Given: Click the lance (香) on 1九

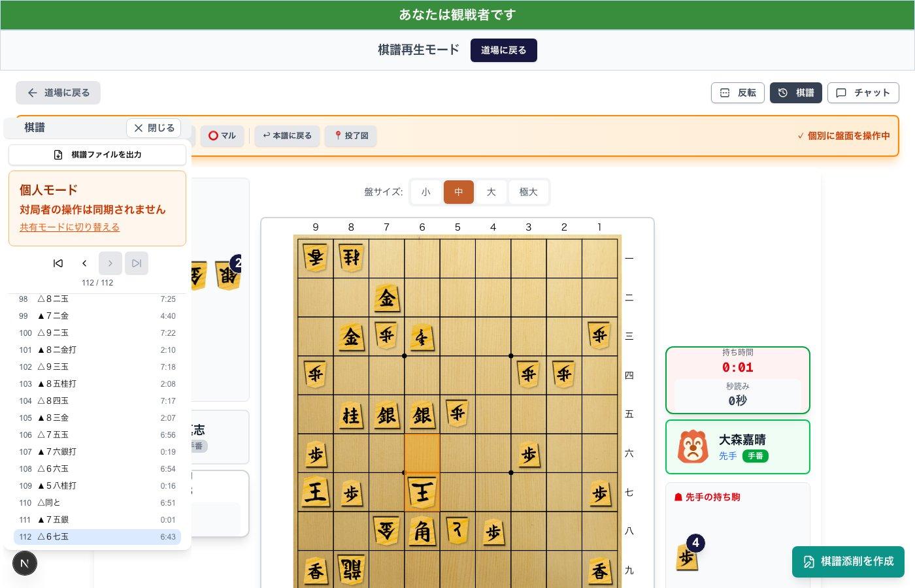Looking at the screenshot, I should point(600,570).
